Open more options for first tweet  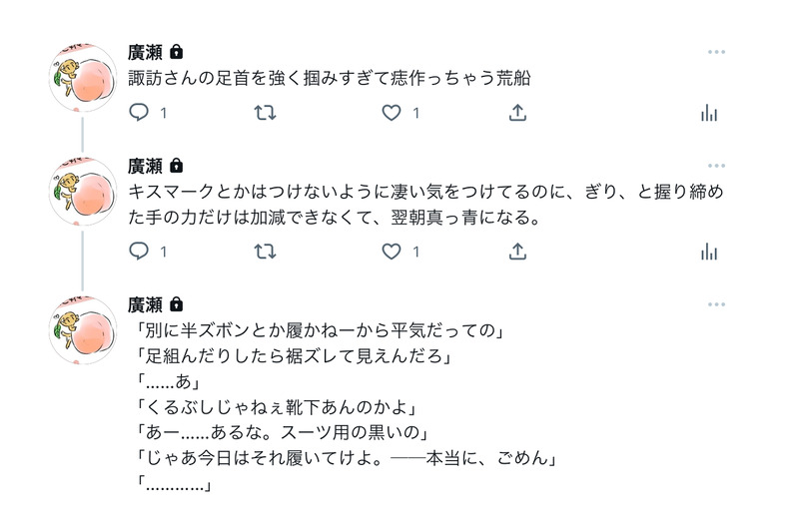715,52
